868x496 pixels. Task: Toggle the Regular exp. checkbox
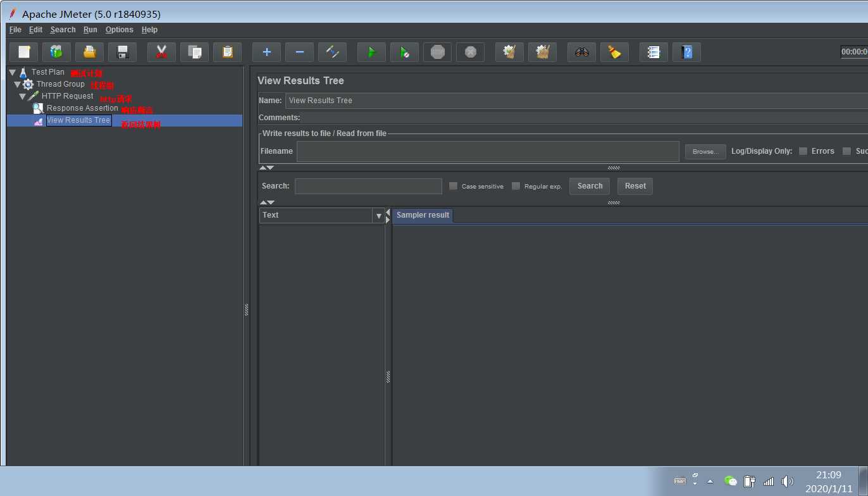pyautogui.click(x=516, y=186)
